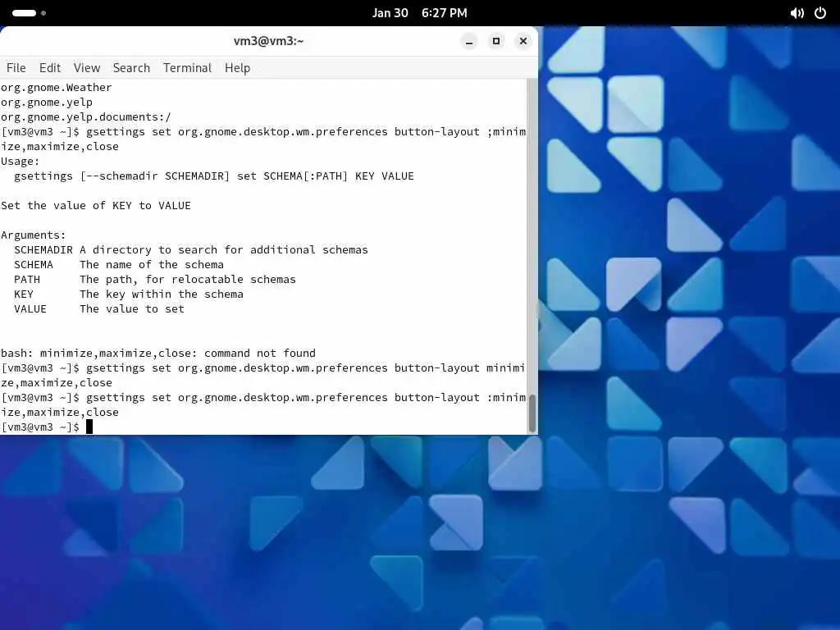The height and width of the screenshot is (630, 840).
Task: Click the line org.gnome.Weather
Action: pos(57,87)
